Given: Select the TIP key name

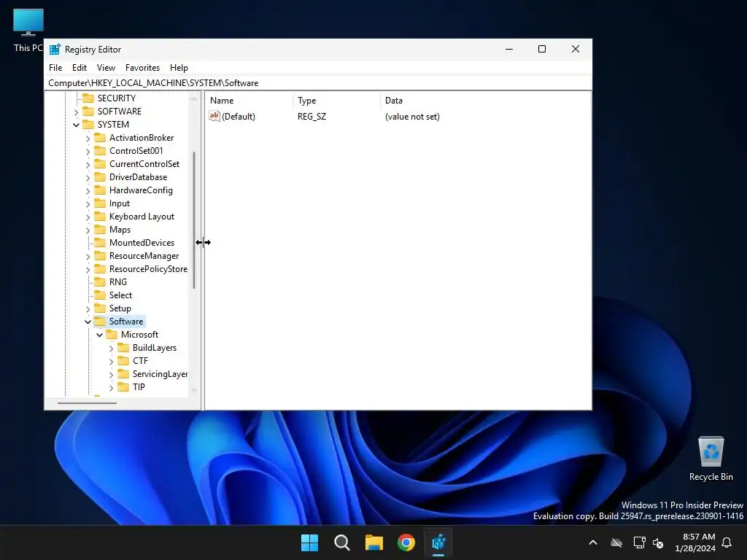Looking at the screenshot, I should 139,387.
